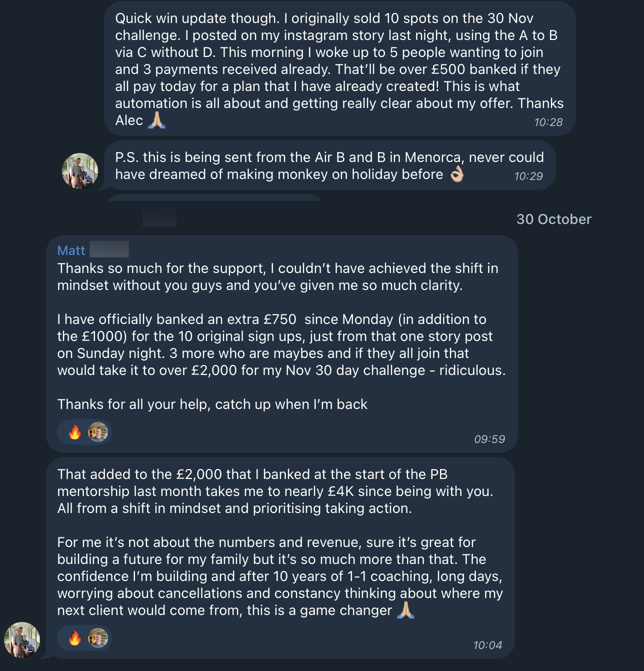This screenshot has height=671, width=644.
Task: Select the 10:29 timestamp on Menorca message
Action: click(528, 176)
